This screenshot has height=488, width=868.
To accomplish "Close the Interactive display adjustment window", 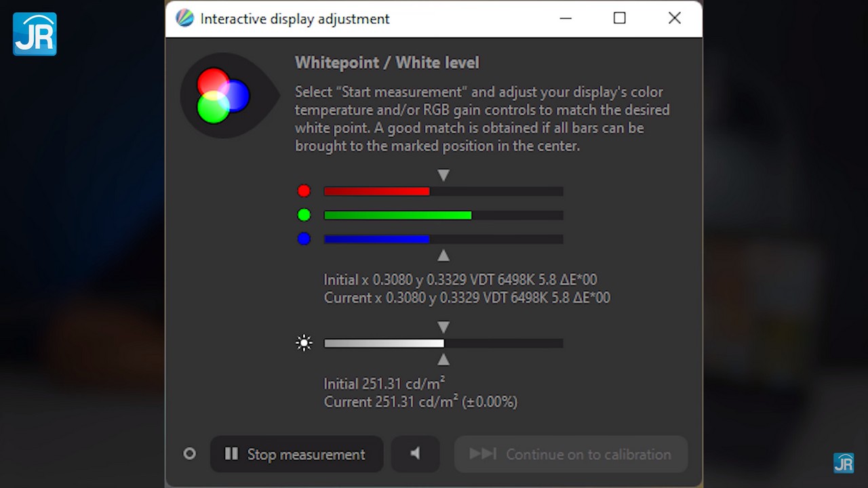I will pos(674,18).
